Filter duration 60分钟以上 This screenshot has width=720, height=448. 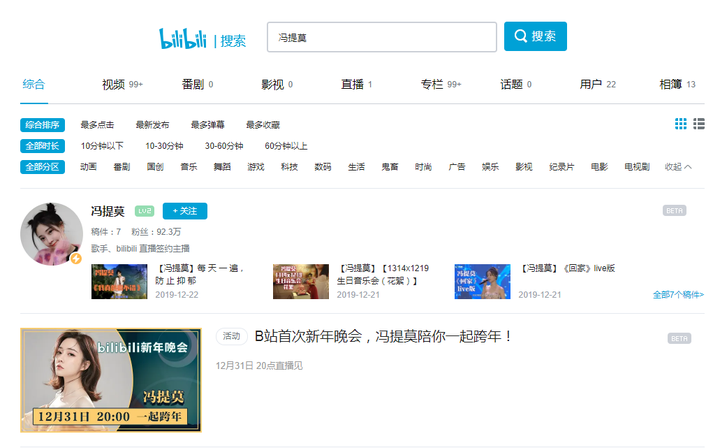286,146
